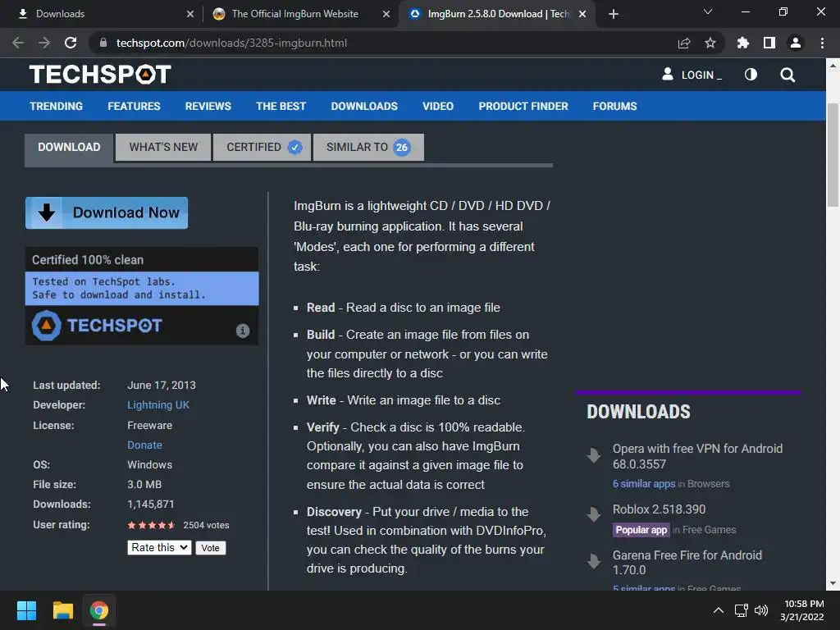Click the Download Now button
Viewport: 840px width, 630px height.
(x=107, y=212)
